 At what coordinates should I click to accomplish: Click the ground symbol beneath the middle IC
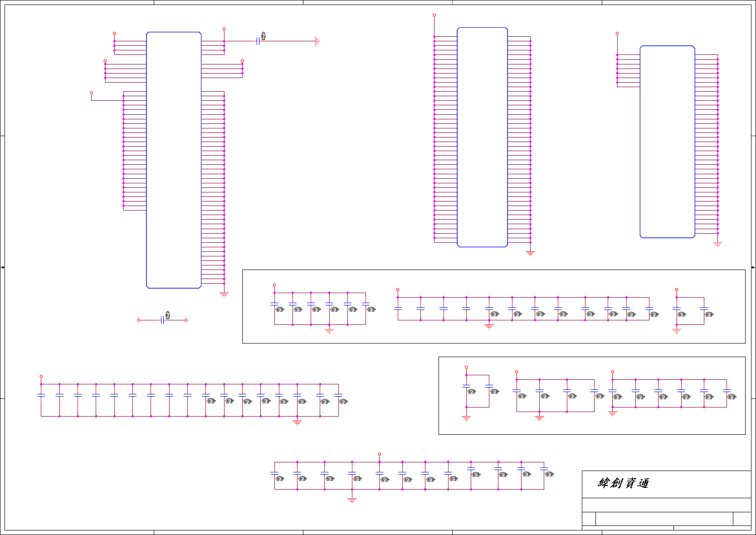click(x=530, y=253)
